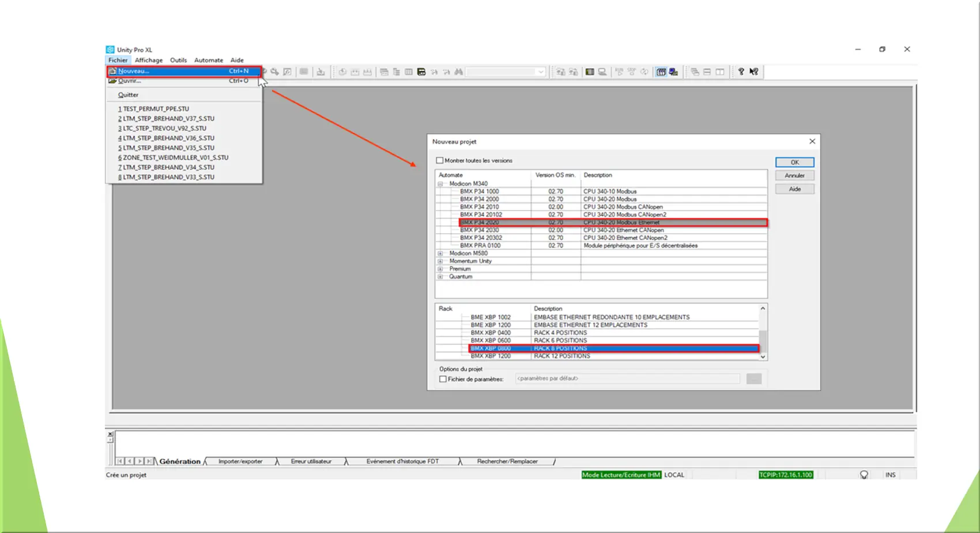Screen dimensions: 980x533
Task: Toggle the highlighted Project Browser toolbar icon
Action: [661, 72]
